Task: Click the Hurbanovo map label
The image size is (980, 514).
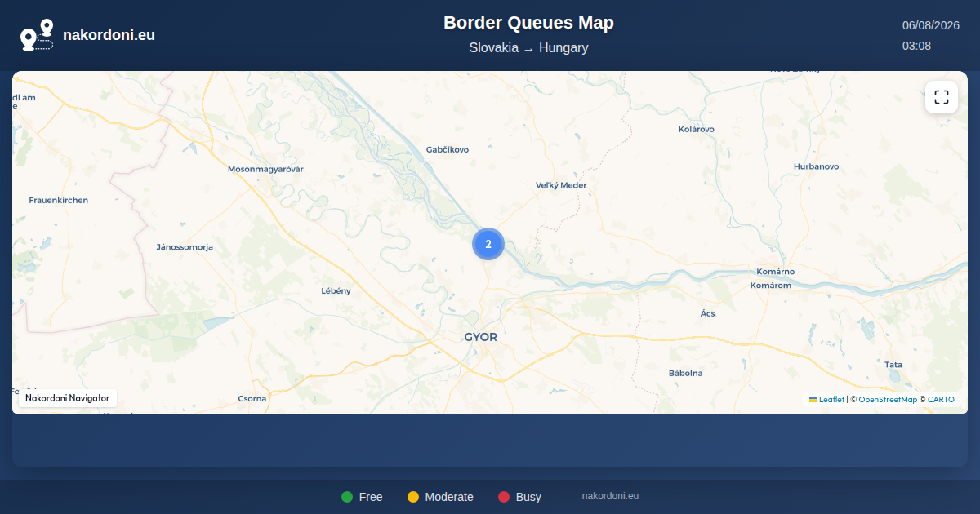Action: click(816, 166)
